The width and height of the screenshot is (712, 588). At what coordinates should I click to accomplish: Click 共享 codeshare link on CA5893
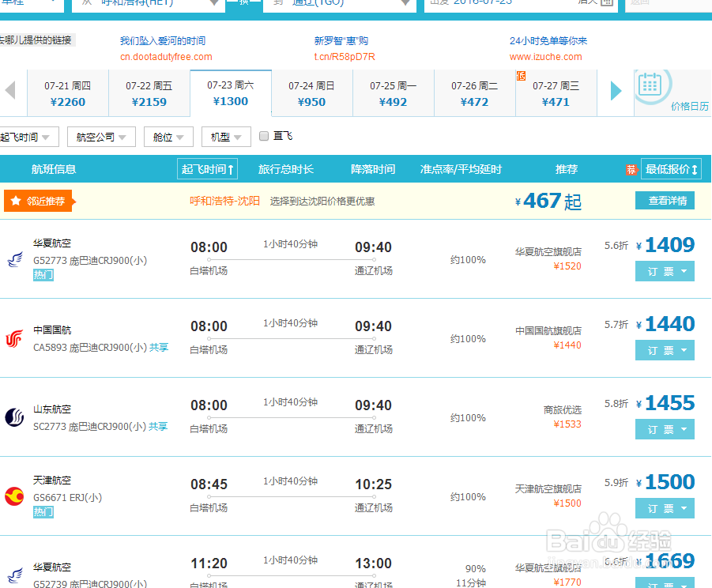[159, 348]
